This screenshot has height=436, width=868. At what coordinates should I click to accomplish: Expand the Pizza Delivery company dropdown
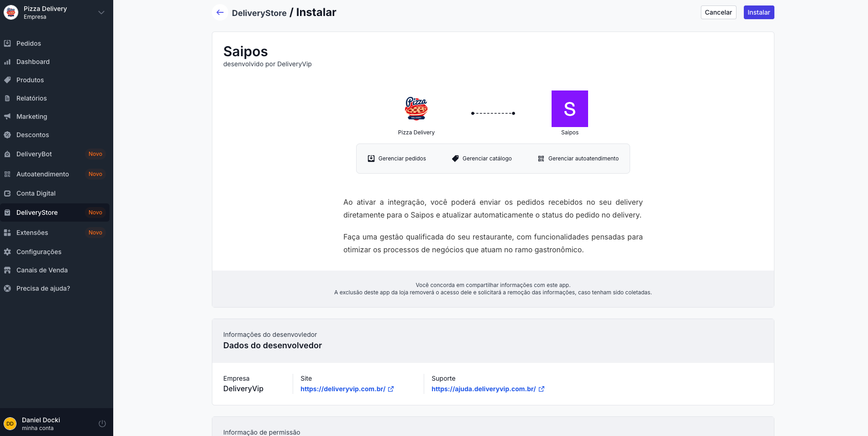(x=101, y=12)
